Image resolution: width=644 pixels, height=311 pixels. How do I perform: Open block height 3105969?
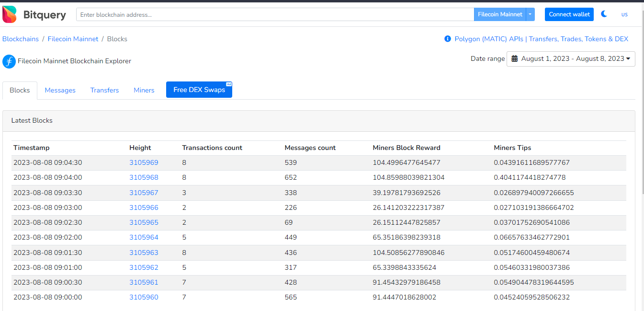coord(144,162)
